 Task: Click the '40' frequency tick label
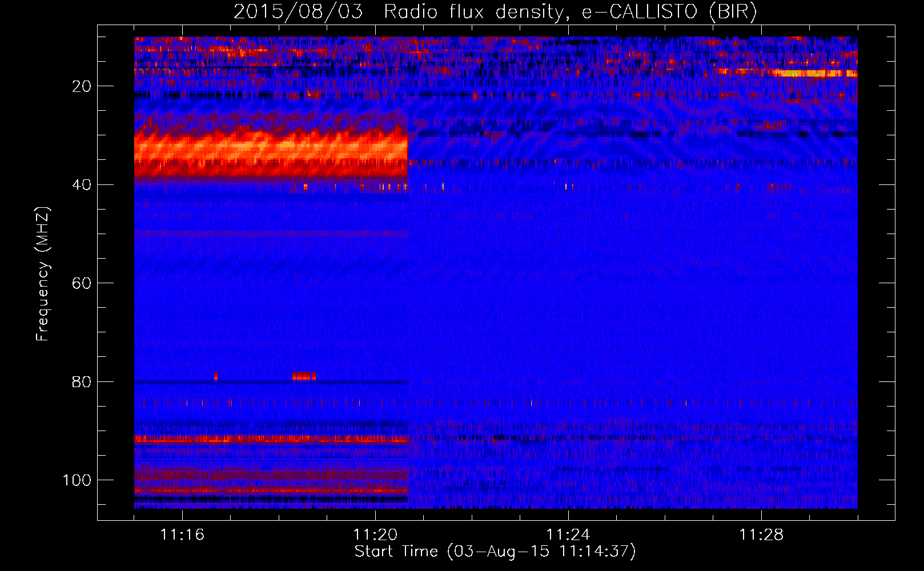[x=82, y=185]
